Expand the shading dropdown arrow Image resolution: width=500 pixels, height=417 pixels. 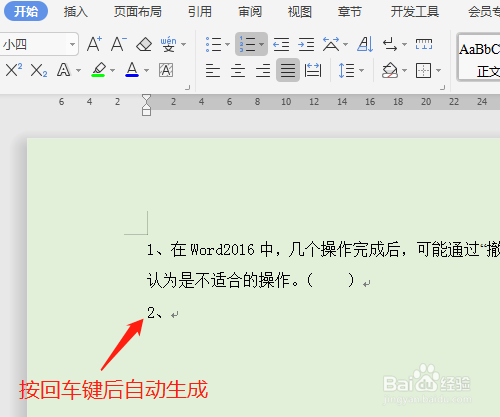404,70
